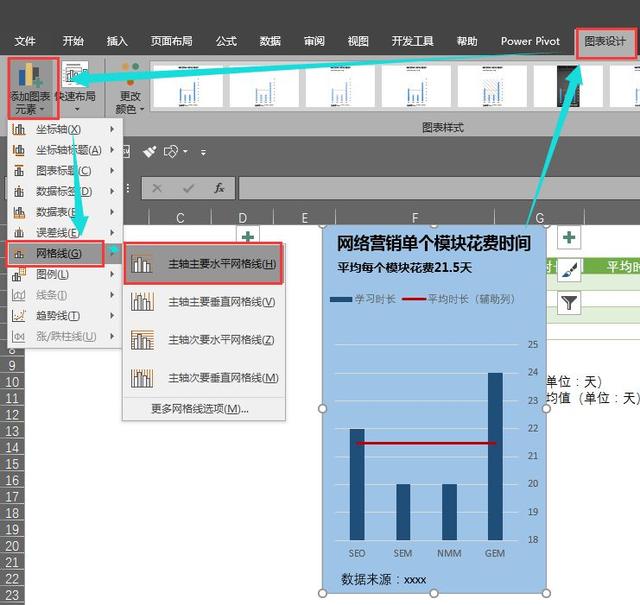Image resolution: width=640 pixels, height=605 pixels.
Task: Switch to the 视图 tab
Action: tap(358, 41)
